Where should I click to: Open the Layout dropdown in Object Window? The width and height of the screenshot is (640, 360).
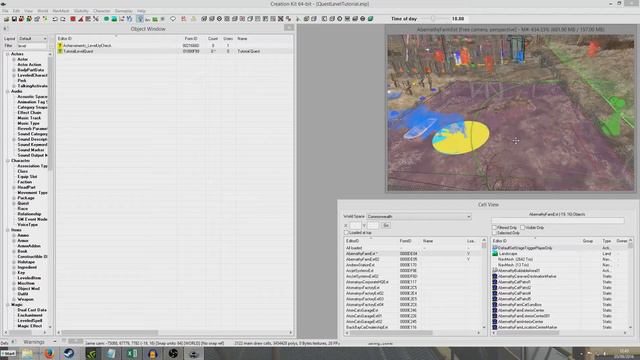(33, 38)
